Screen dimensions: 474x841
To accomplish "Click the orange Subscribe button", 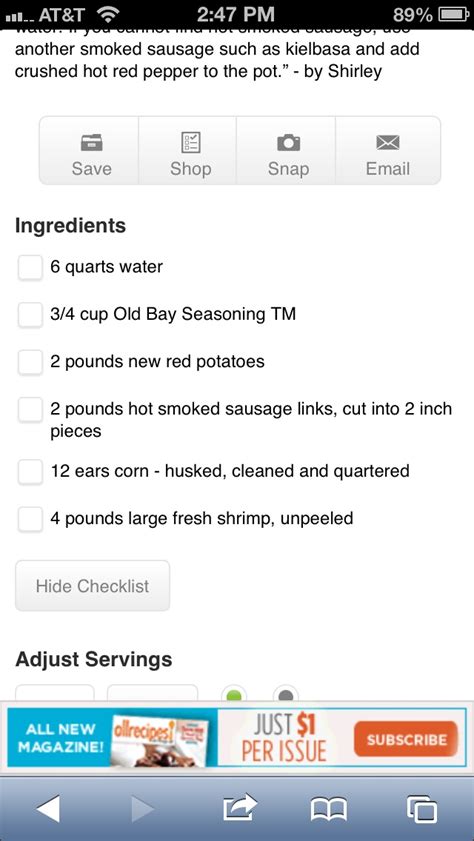I will coord(406,739).
